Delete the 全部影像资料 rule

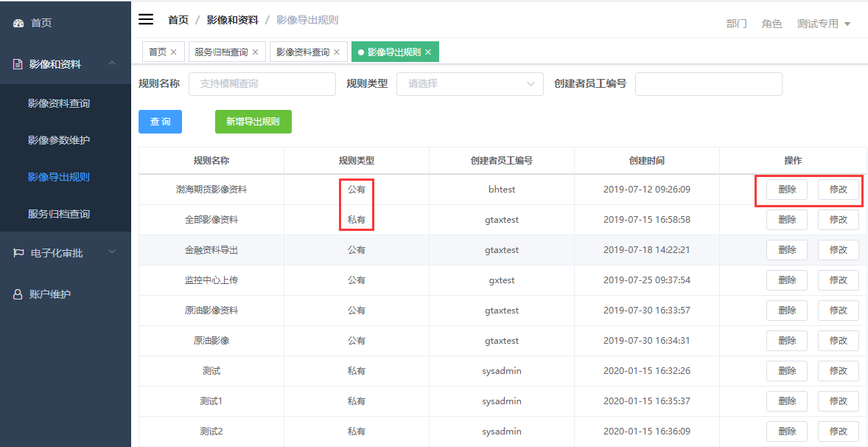[787, 220]
